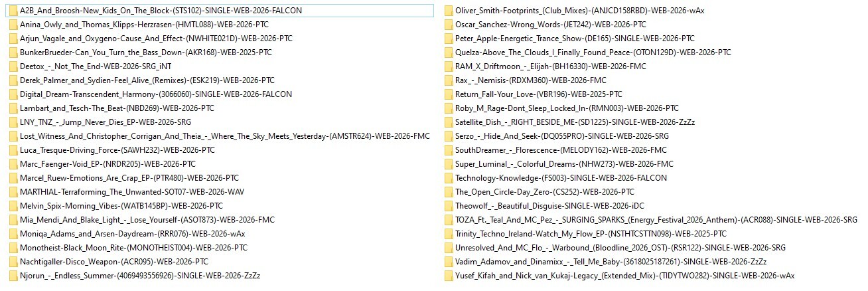Screen dimensions: 868x291
Task: Select the Return_Fall-Your_Love folder name
Action: [x=539, y=94]
